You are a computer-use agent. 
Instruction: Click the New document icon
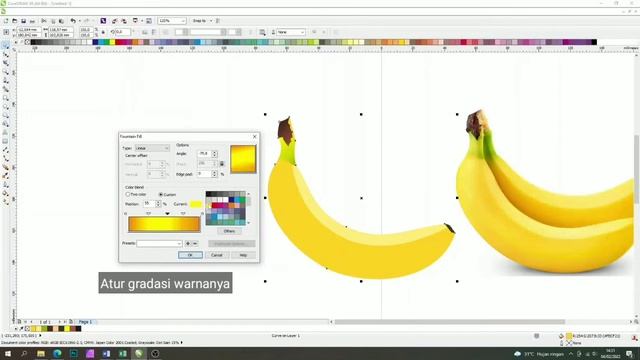[x=6, y=21]
